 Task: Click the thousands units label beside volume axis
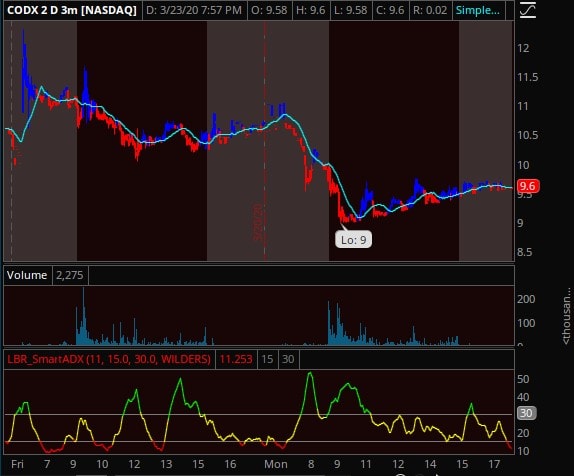pyautogui.click(x=567, y=316)
